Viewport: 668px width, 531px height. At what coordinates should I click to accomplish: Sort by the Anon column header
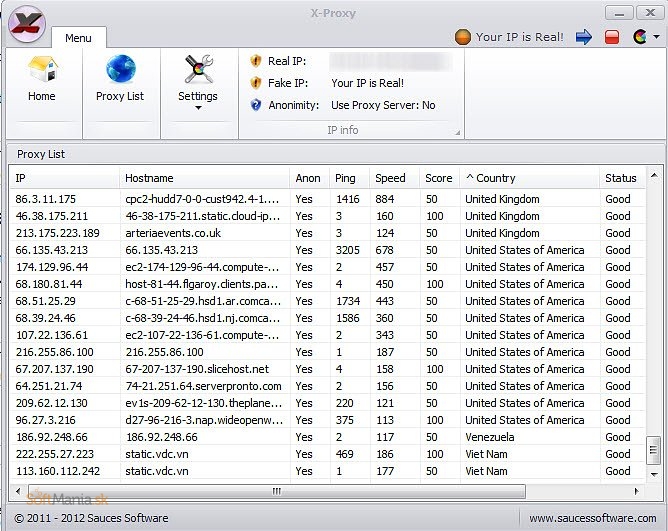coord(310,178)
